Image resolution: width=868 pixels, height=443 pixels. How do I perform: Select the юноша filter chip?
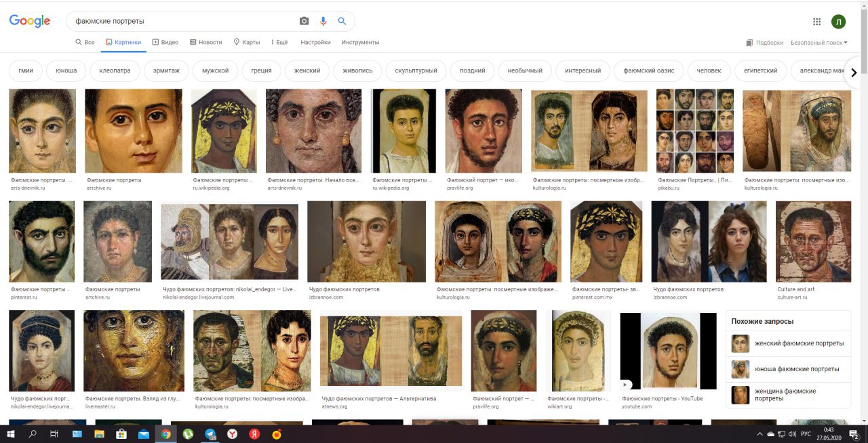[x=66, y=70]
